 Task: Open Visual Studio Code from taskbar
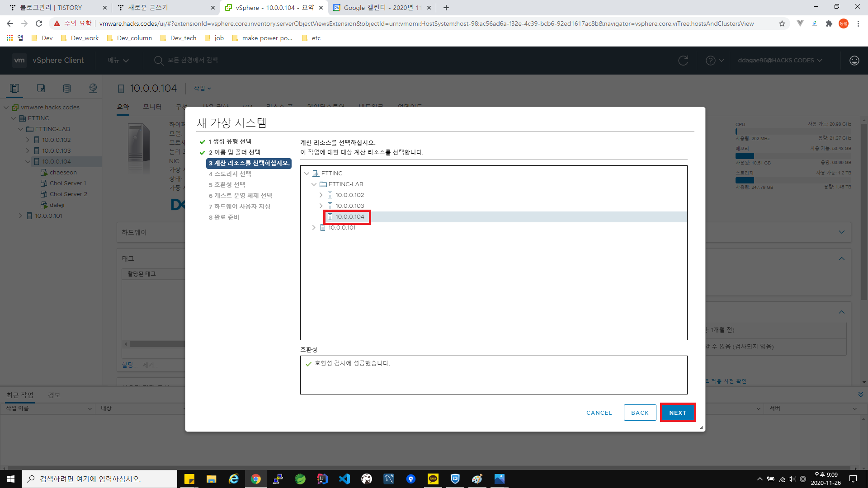coord(344,479)
